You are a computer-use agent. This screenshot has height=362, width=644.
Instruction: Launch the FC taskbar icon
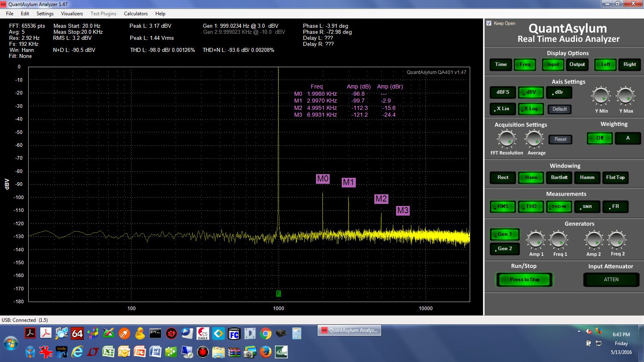(x=234, y=333)
